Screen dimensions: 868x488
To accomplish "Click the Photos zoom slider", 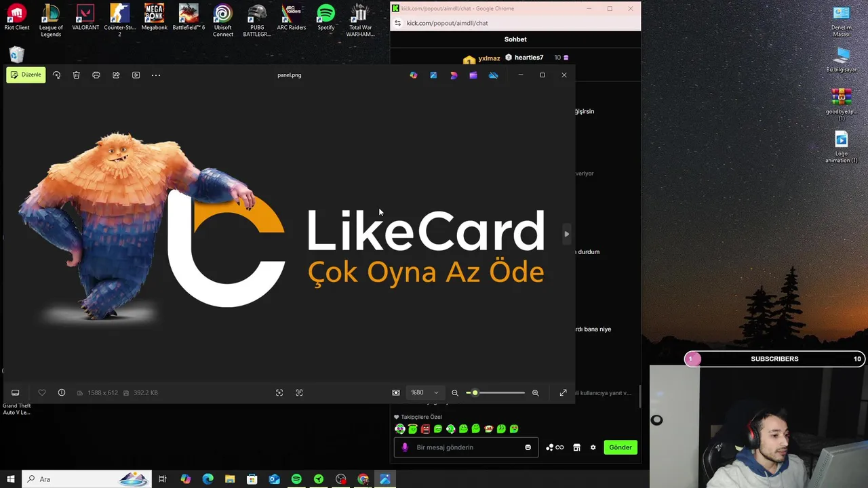I will pos(496,392).
